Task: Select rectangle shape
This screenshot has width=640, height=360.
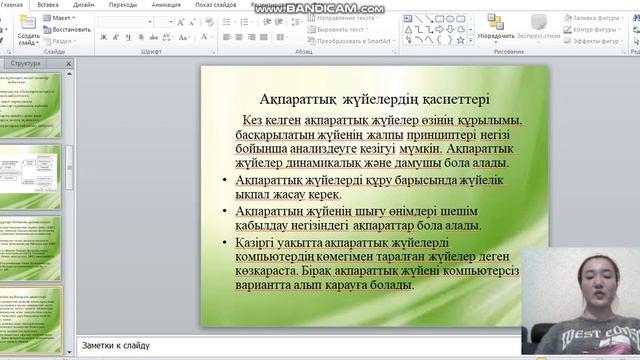Action: click(x=440, y=19)
